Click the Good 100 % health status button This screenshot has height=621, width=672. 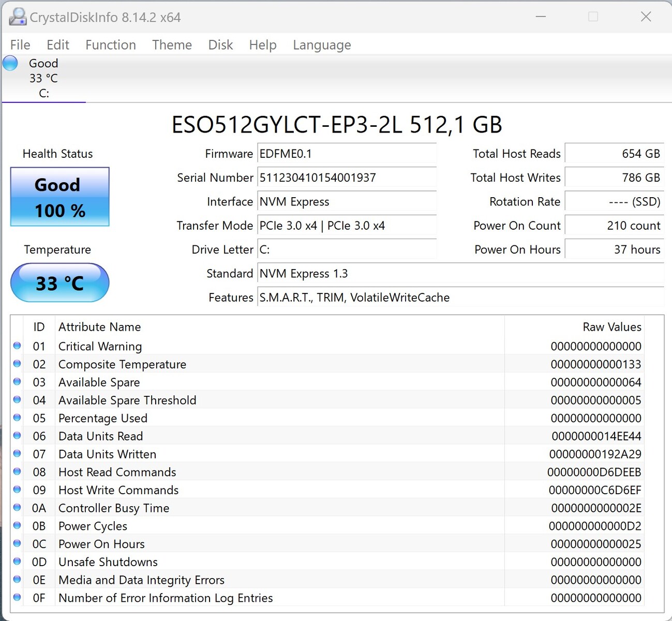60,197
